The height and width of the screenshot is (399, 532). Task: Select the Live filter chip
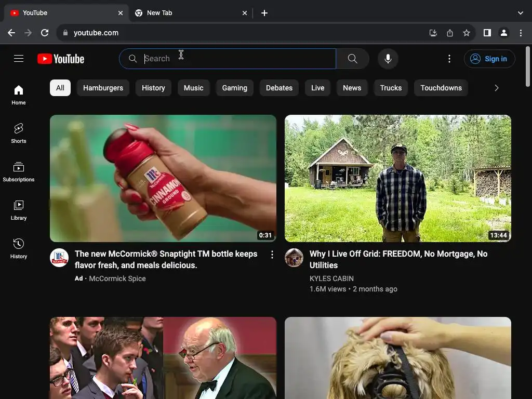317,88
